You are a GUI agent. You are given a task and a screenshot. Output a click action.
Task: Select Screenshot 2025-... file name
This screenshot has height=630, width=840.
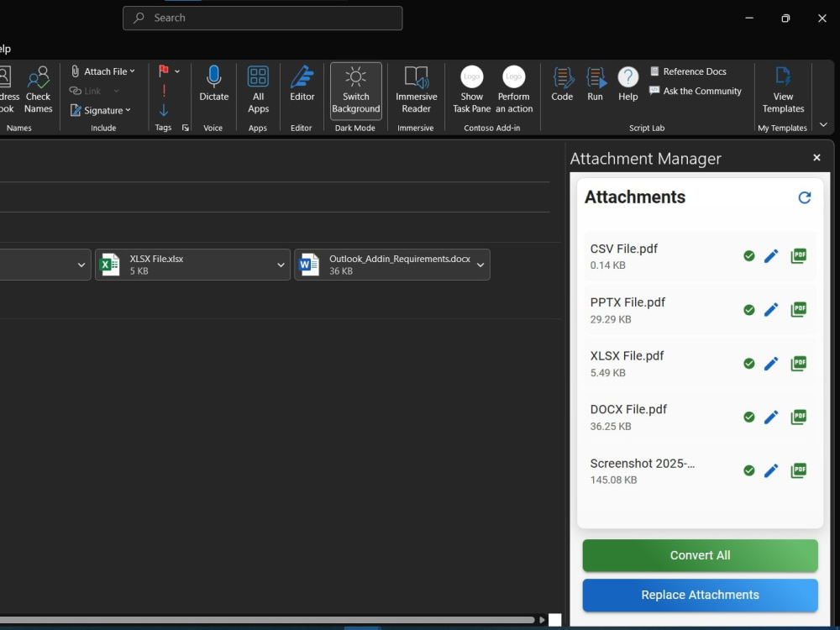point(643,464)
